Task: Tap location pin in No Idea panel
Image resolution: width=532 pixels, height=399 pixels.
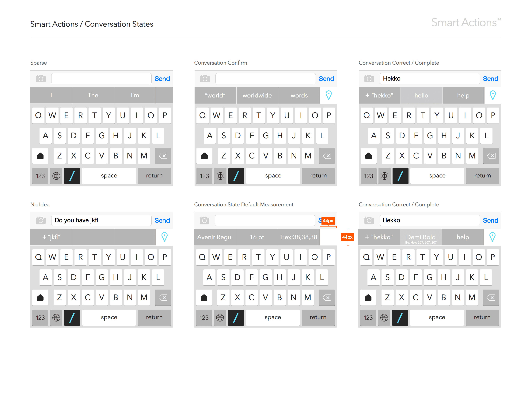Action: 164,237
